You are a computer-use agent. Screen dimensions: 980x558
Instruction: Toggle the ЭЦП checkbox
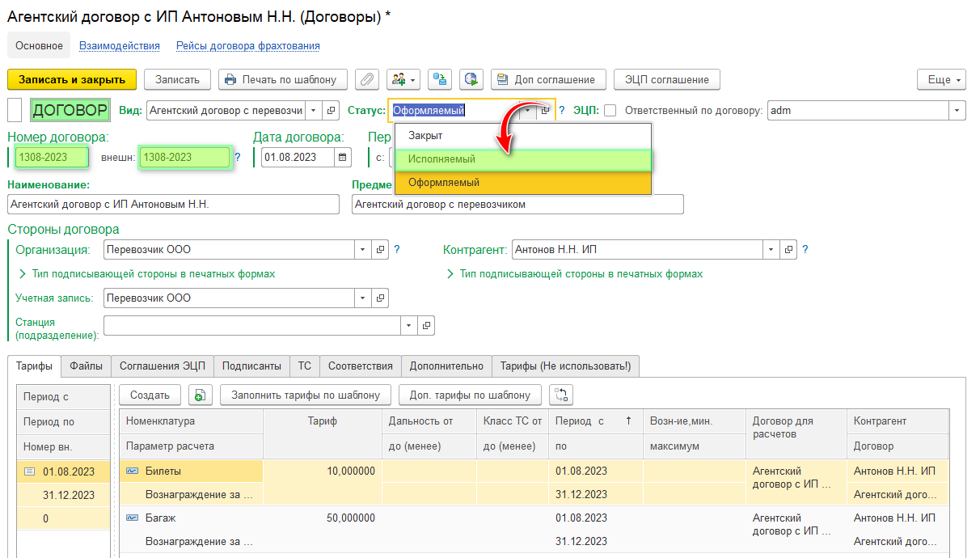tap(610, 111)
